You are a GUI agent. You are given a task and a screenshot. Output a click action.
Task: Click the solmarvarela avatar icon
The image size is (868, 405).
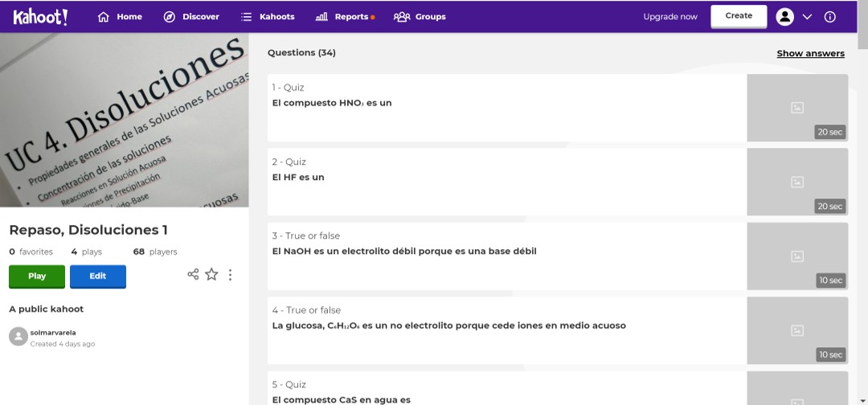18,337
